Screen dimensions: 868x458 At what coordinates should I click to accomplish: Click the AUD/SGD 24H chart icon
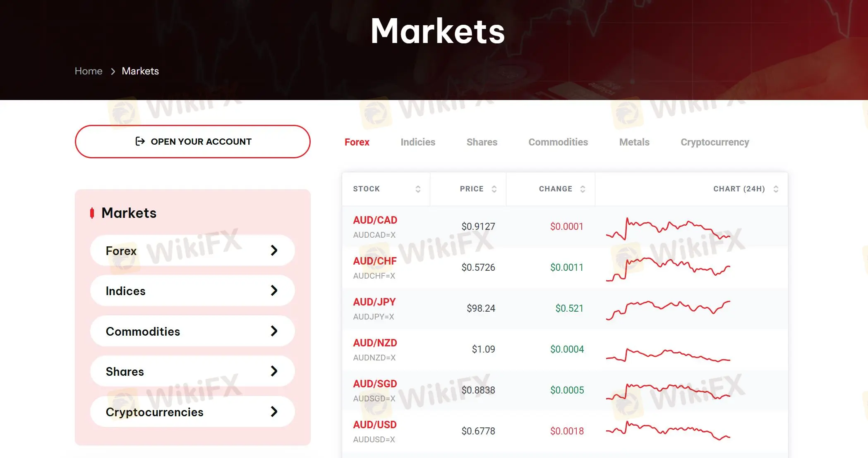click(x=667, y=390)
